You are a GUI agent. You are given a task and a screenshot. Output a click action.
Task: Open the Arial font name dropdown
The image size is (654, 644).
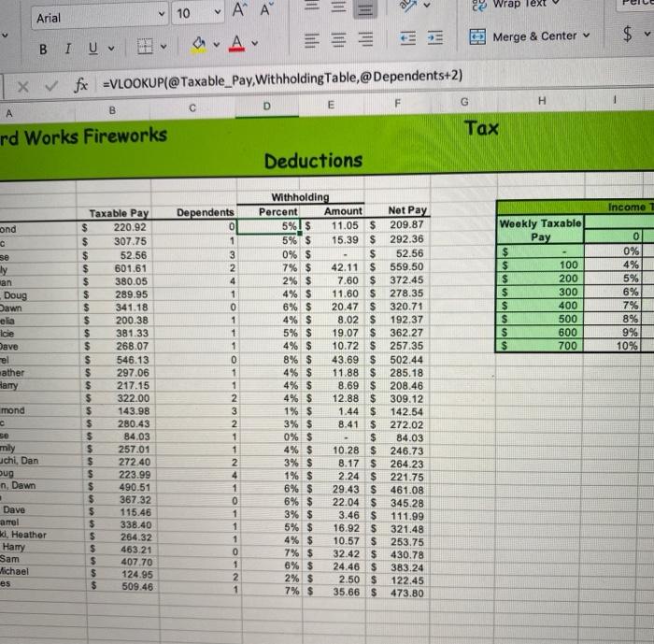pyautogui.click(x=99, y=17)
